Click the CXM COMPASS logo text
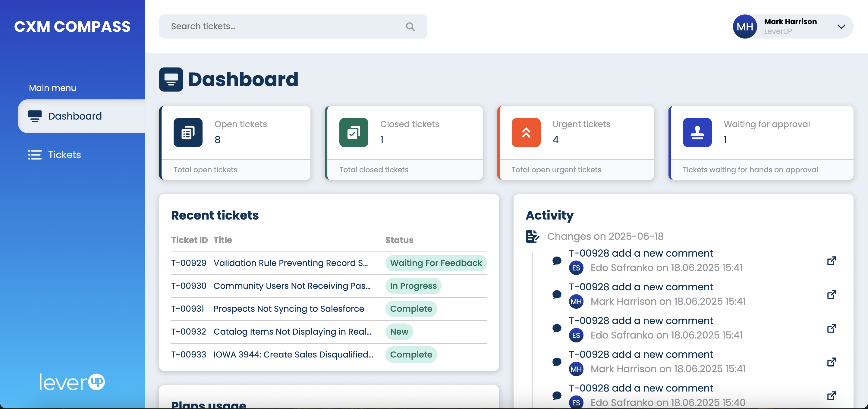This screenshot has width=868, height=409. (72, 27)
